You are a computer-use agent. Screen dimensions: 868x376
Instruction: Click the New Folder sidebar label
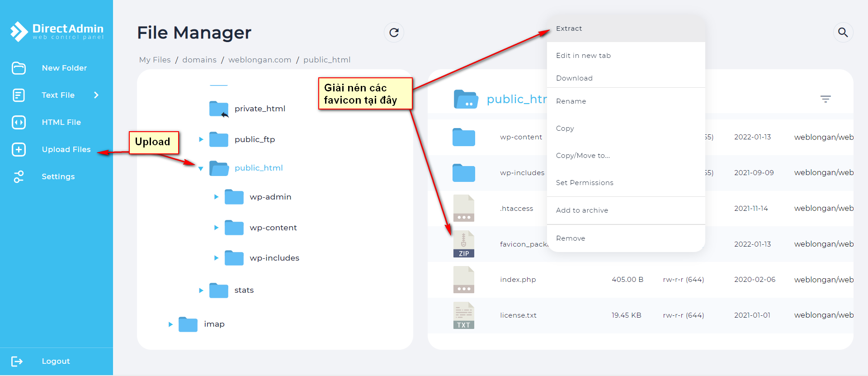(64, 68)
